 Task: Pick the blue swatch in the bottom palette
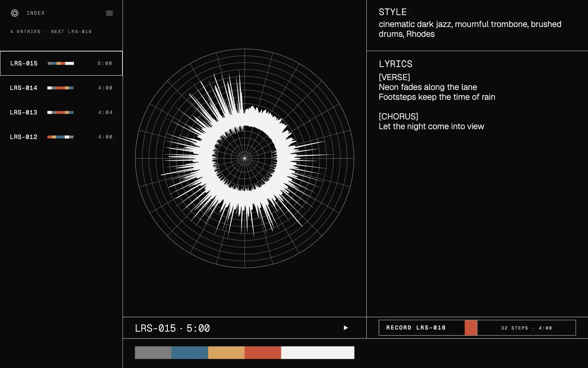(190, 352)
